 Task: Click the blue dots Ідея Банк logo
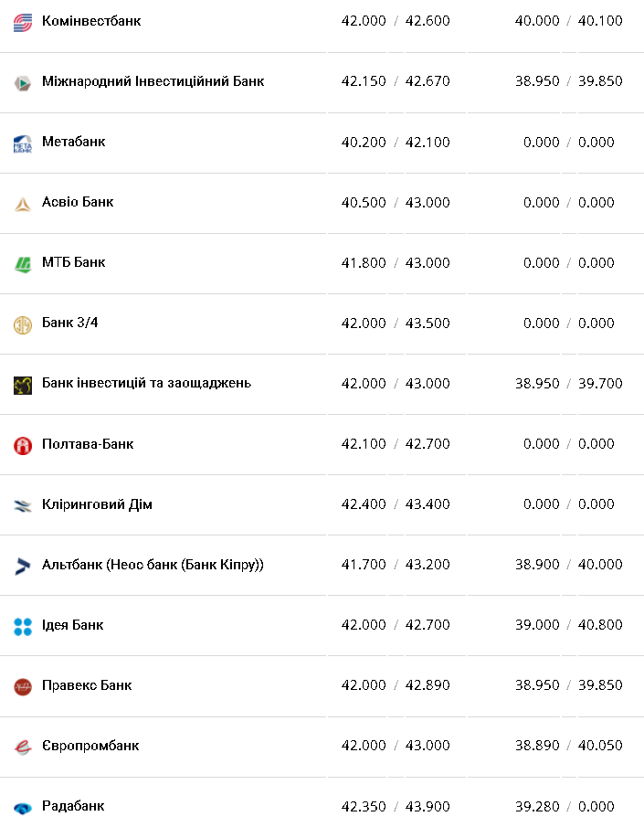pyautogui.click(x=23, y=627)
